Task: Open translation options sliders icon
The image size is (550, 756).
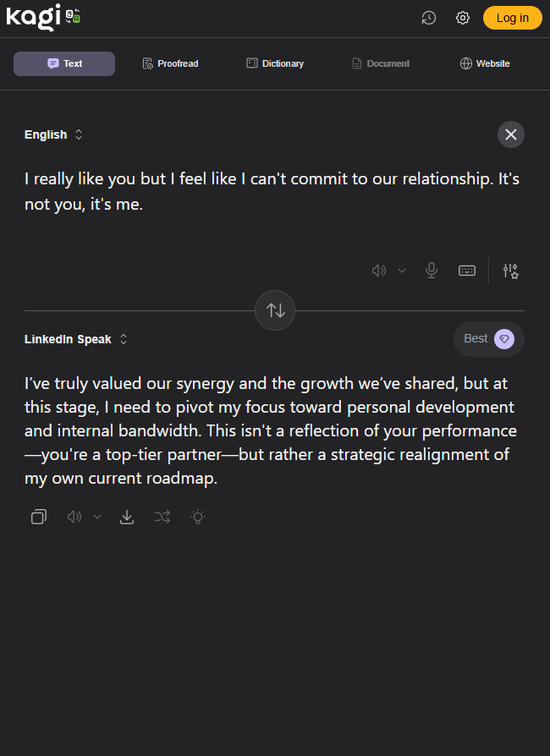Action: (x=510, y=271)
